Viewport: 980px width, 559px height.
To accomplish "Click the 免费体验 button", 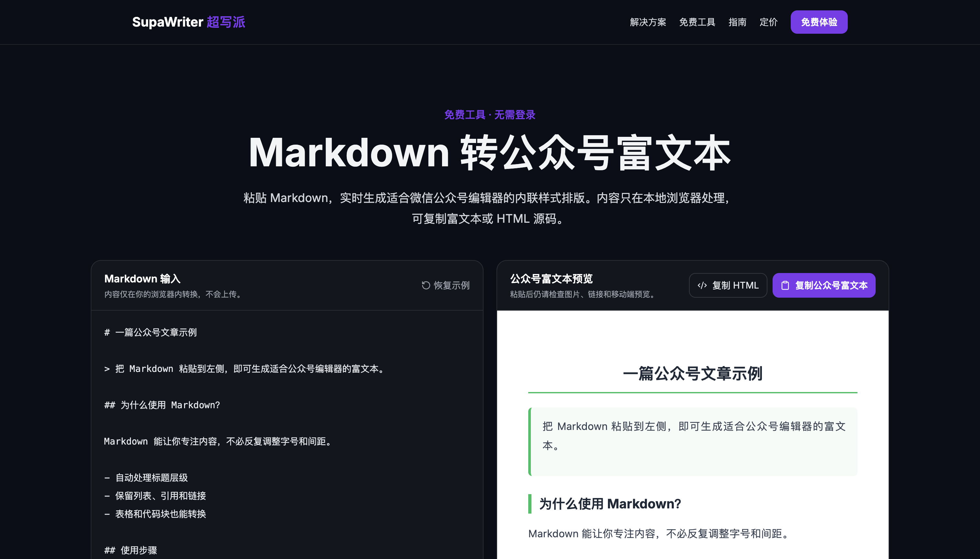I will point(819,22).
